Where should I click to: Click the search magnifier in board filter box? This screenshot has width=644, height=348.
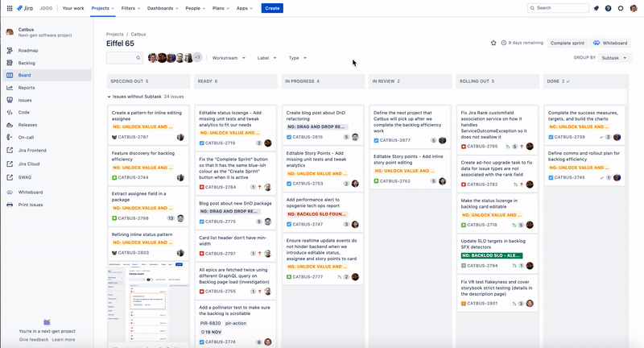pos(138,58)
